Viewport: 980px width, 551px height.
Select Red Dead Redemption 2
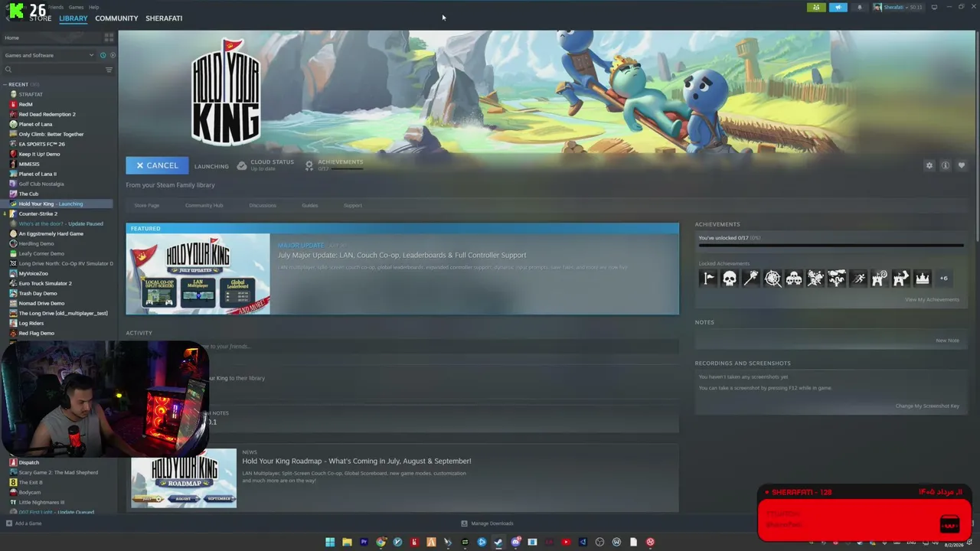[47, 114]
